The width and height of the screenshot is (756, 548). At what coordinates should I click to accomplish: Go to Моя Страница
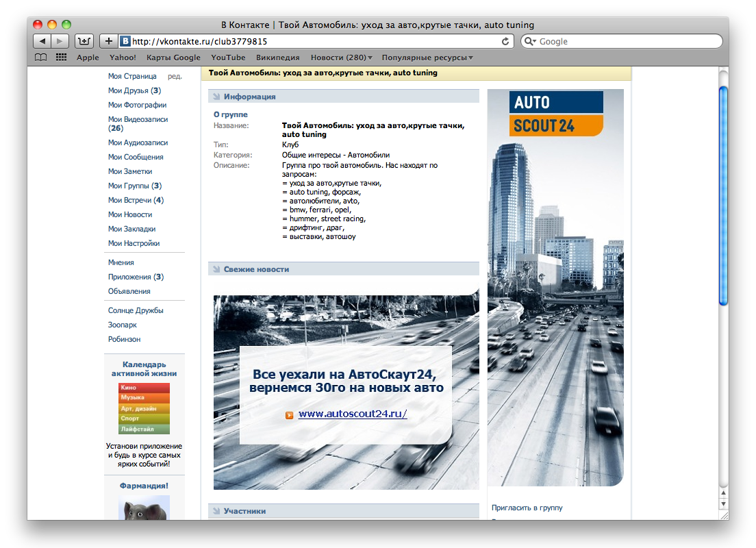[x=132, y=76]
